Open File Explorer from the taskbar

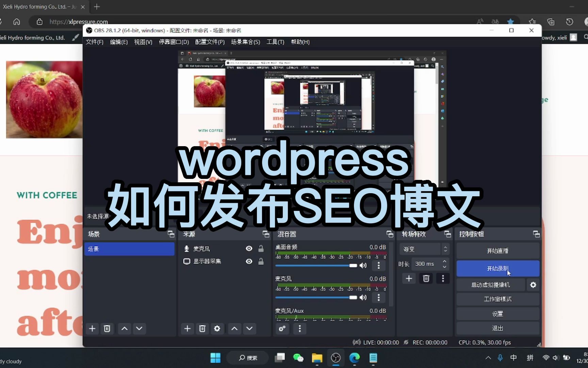click(x=317, y=358)
